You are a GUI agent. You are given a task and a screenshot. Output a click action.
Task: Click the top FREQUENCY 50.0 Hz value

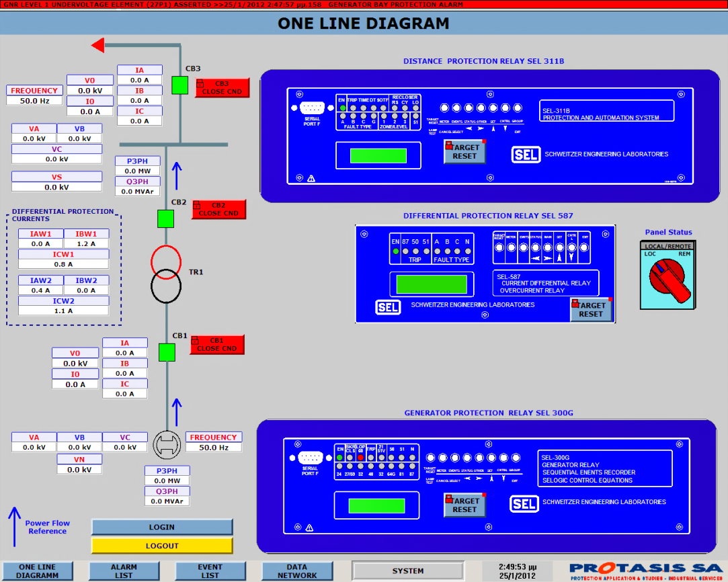click(34, 101)
